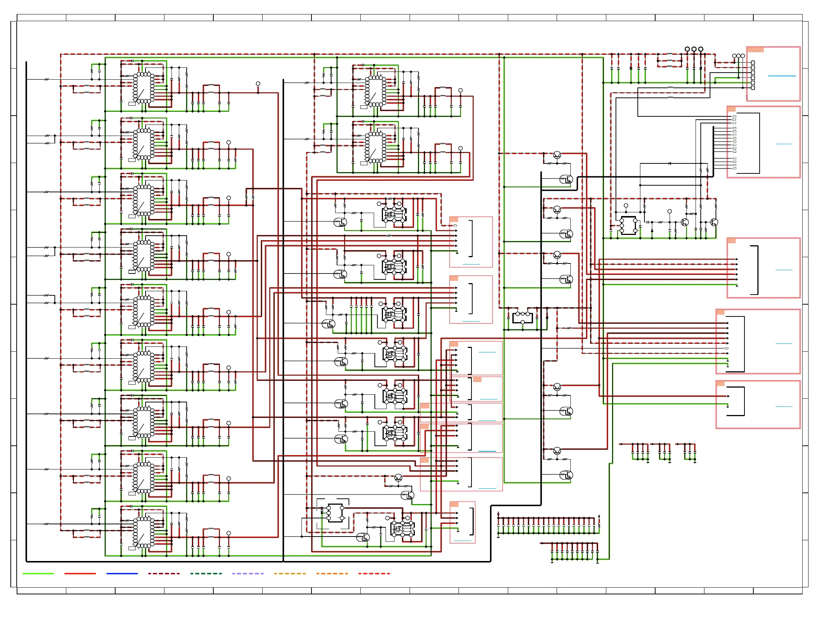Click orange label tab of top-right connector block

click(x=755, y=50)
